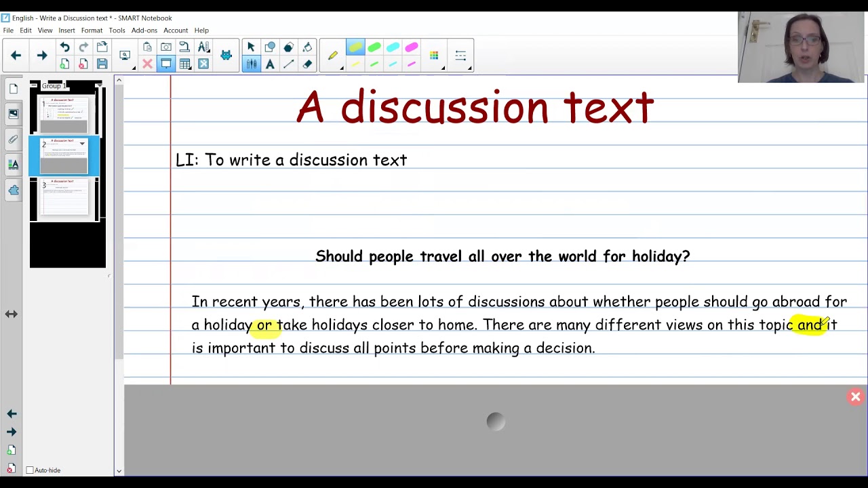Choose the Line tool
This screenshot has width=868, height=488.
pos(288,64)
